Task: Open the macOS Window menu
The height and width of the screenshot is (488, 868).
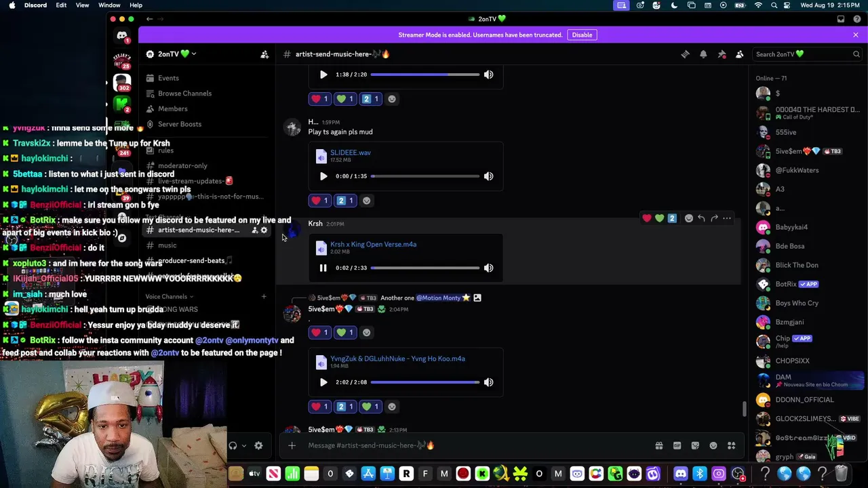Action: coord(109,5)
